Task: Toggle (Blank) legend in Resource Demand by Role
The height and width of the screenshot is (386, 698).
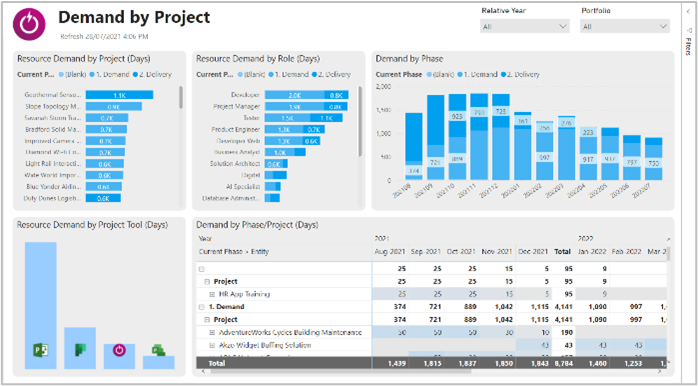Action: [x=252, y=75]
